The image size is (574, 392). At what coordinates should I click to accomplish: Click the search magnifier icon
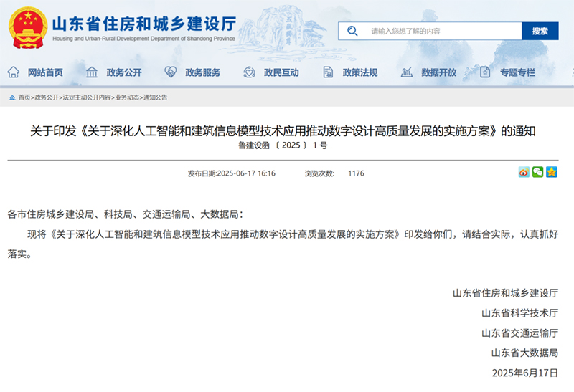pyautogui.click(x=352, y=31)
